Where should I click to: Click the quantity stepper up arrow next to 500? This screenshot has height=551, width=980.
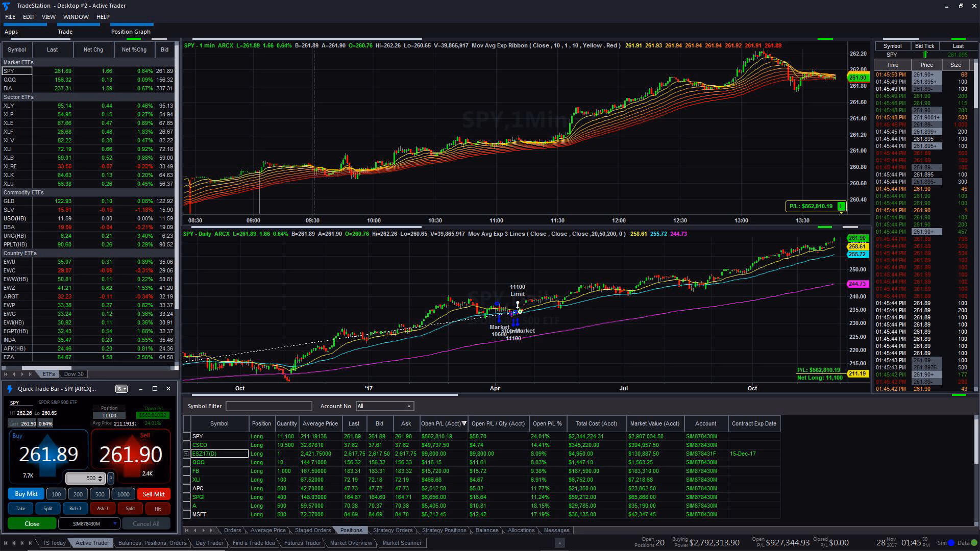[100, 476]
